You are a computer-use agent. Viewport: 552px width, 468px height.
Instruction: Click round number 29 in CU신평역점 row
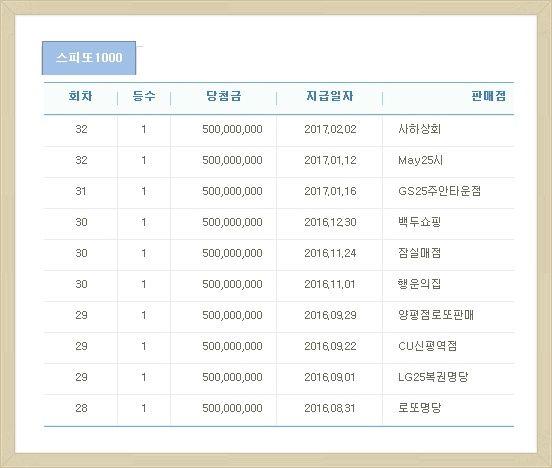[x=81, y=346]
